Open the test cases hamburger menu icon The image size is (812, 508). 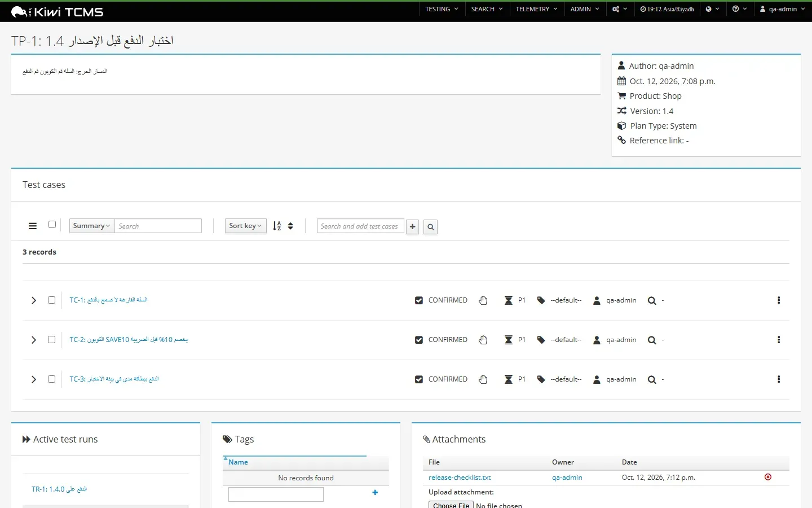pyautogui.click(x=33, y=226)
